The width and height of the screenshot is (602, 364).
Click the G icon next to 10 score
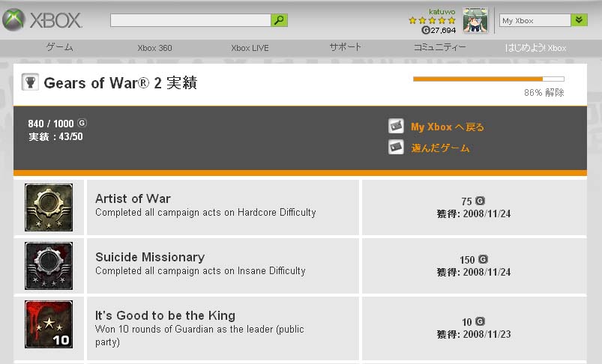click(x=481, y=321)
